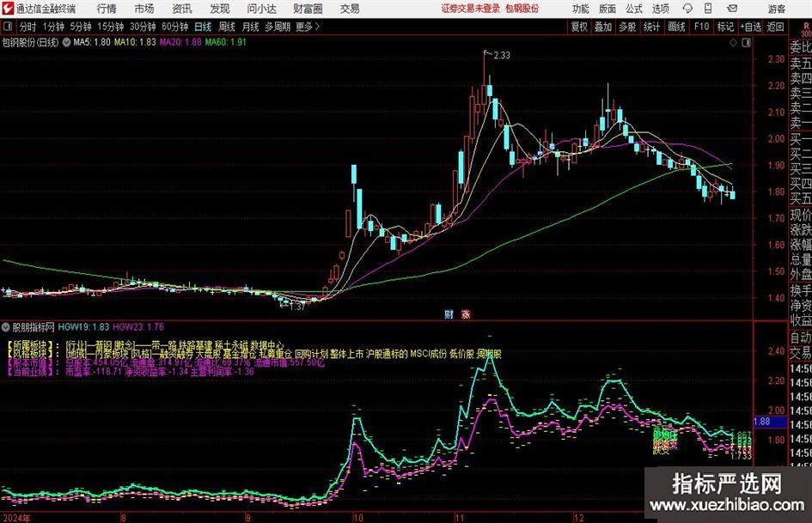Click the 1.37 low price label

point(297,307)
